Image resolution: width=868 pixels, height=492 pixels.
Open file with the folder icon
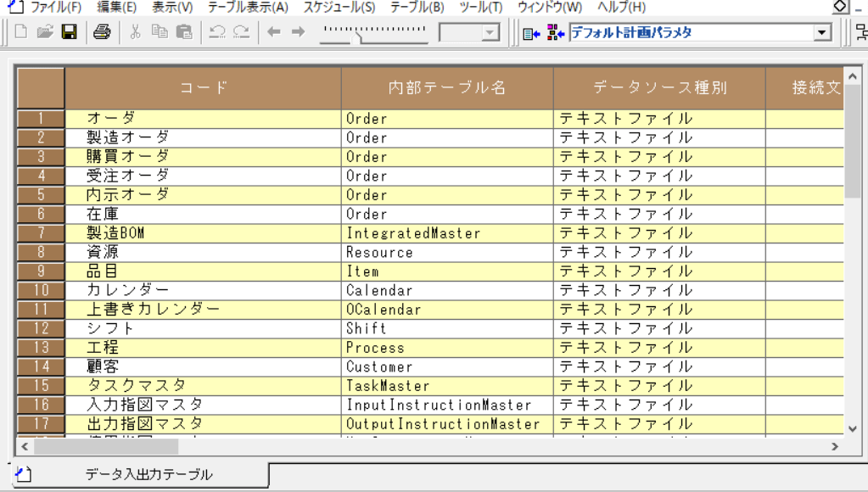[x=45, y=31]
